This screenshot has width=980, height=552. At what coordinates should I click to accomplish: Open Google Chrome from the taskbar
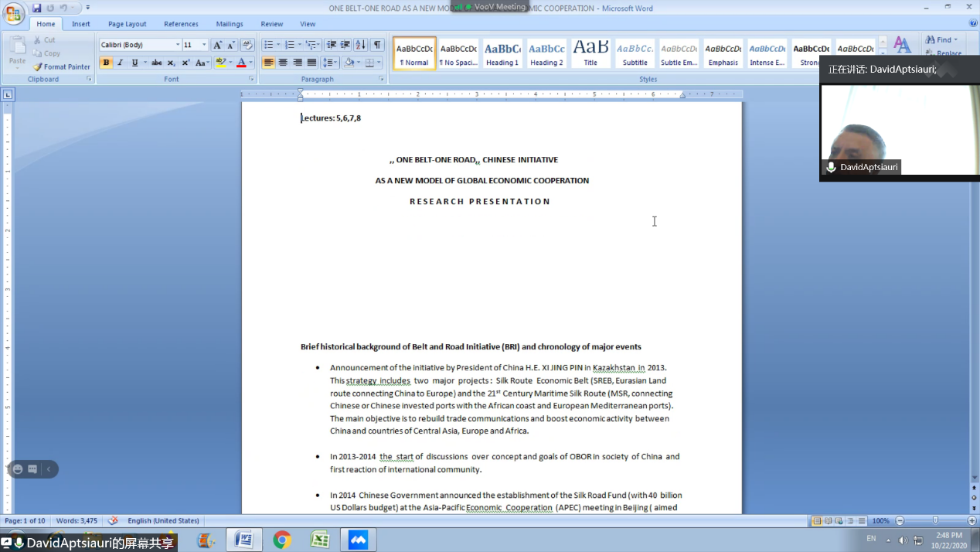coord(282,540)
